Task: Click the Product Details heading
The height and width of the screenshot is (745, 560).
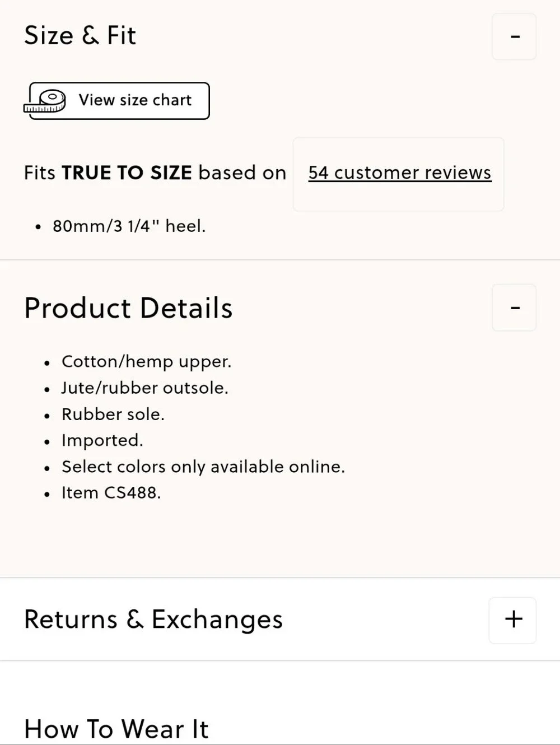Action: pos(128,308)
